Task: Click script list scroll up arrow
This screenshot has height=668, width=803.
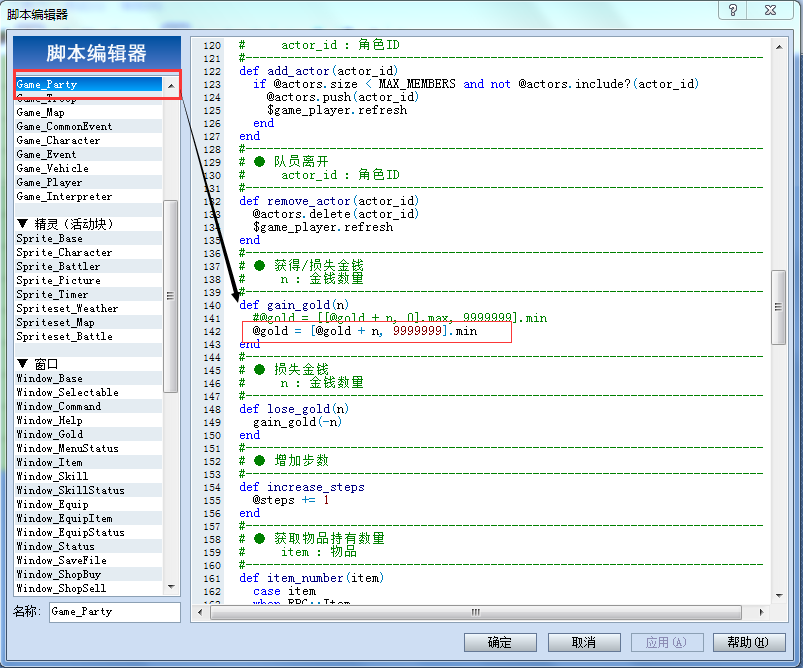Action: (171, 86)
